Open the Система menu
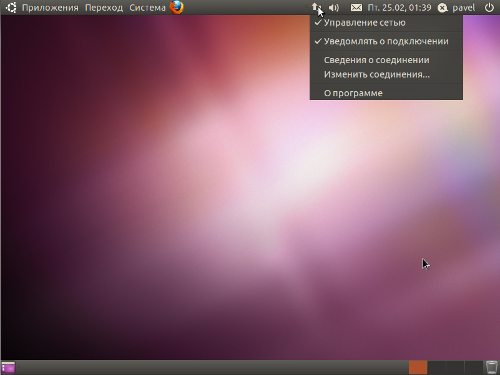Screen dimensions: 500x375 (147, 8)
